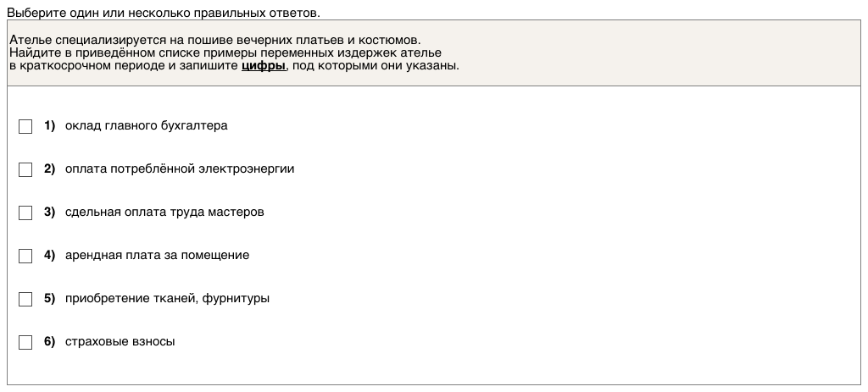Check the box for option 1
The image size is (868, 392).
(25, 126)
